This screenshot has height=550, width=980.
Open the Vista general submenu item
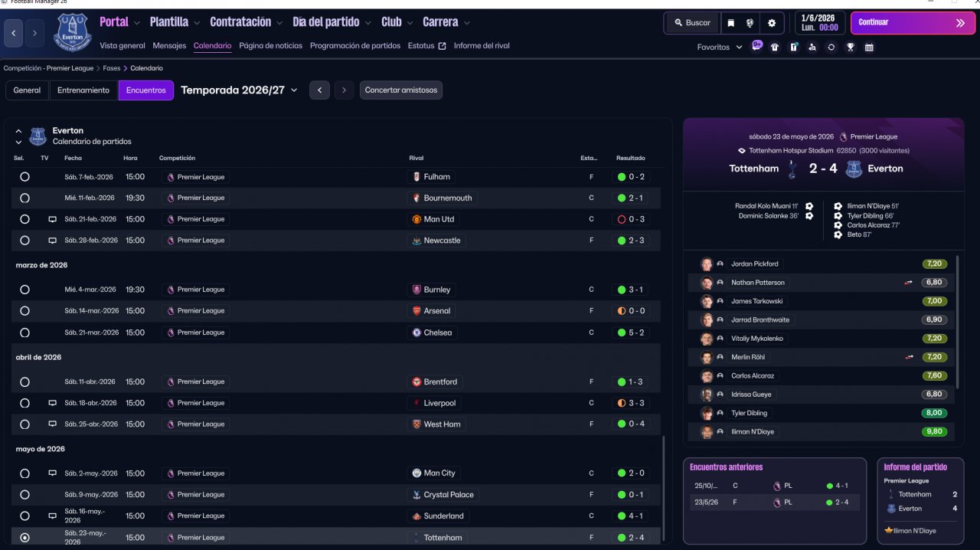tap(122, 46)
